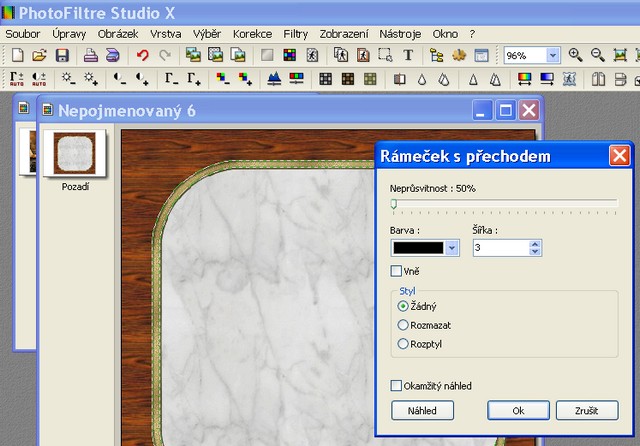Open the color swatches grid icon
The image size is (640, 446).
pyautogui.click(x=290, y=55)
